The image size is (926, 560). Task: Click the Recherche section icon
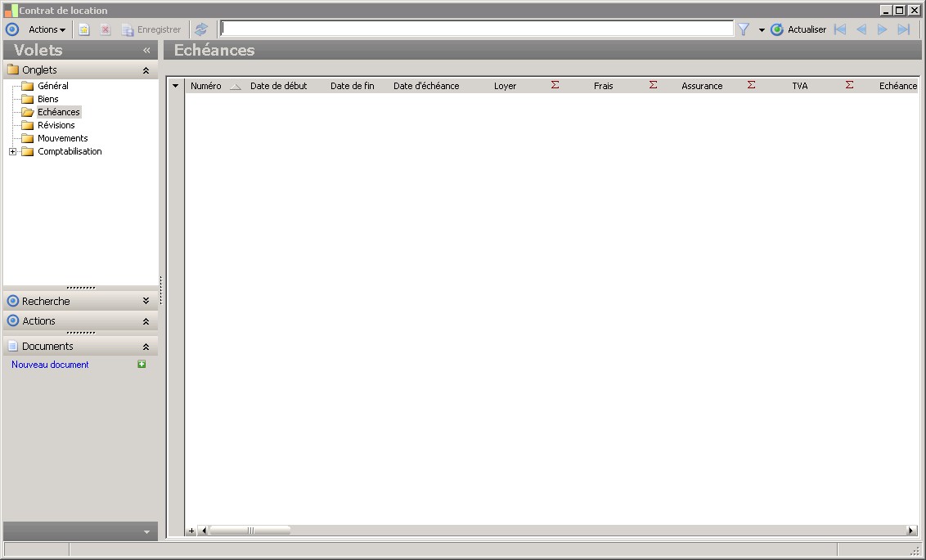pyautogui.click(x=13, y=301)
